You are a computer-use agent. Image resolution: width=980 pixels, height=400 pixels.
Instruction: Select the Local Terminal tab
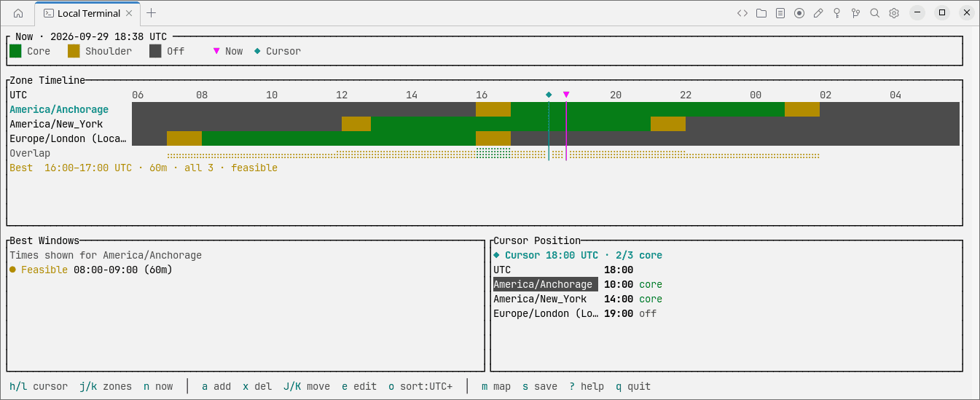click(x=88, y=13)
